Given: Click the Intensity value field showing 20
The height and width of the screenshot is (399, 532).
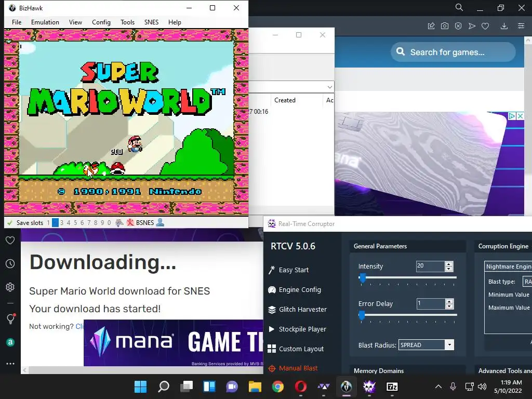Looking at the screenshot, I should pos(430,267).
